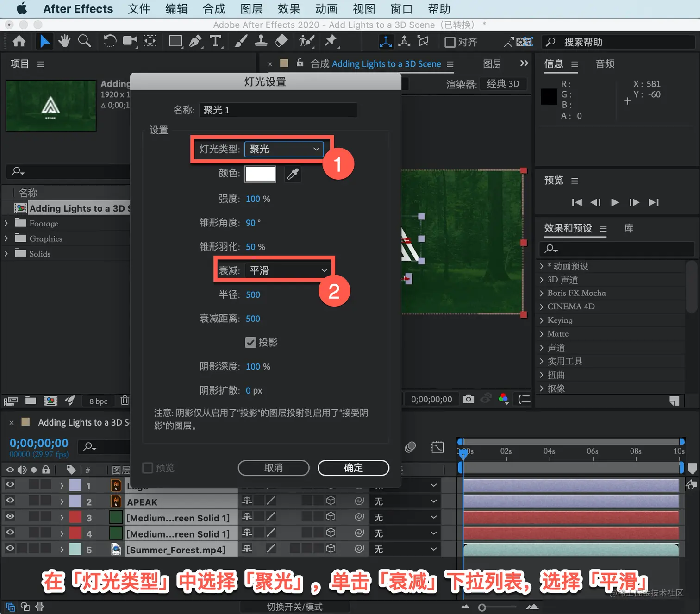Click the color eyedropper in light settings
Viewport: 700px width, 614px height.
coord(293,174)
